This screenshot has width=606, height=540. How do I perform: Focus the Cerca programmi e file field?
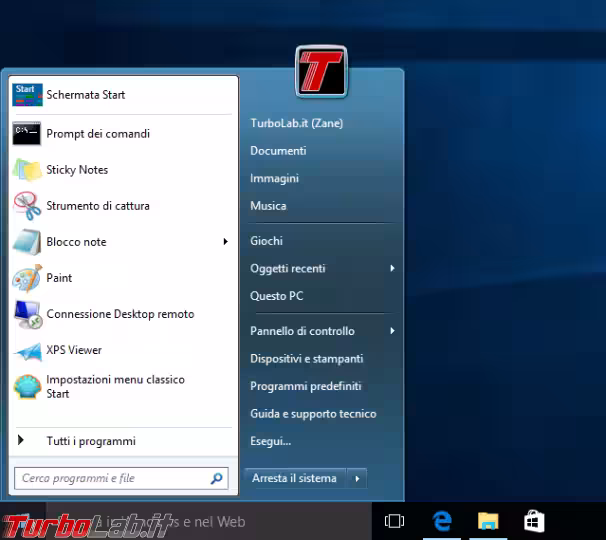[121, 479]
